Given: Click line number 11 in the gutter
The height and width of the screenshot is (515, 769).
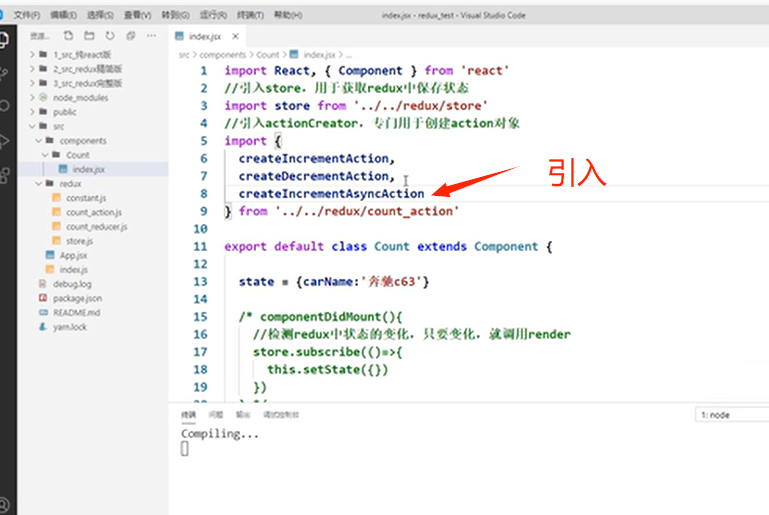Looking at the screenshot, I should pos(200,246).
